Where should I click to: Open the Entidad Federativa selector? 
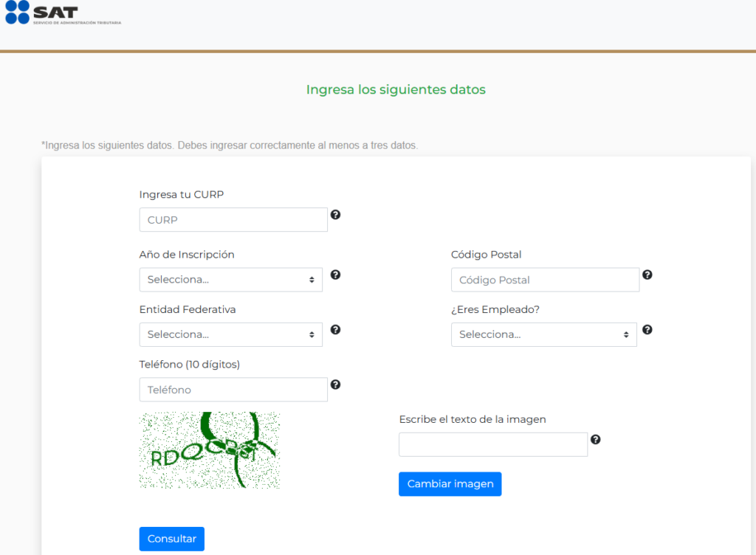coord(230,334)
